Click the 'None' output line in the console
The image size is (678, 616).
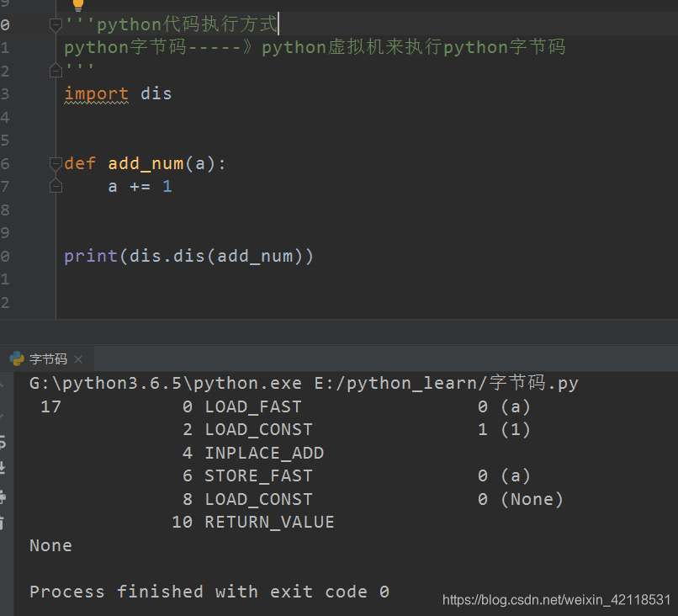[x=51, y=546]
